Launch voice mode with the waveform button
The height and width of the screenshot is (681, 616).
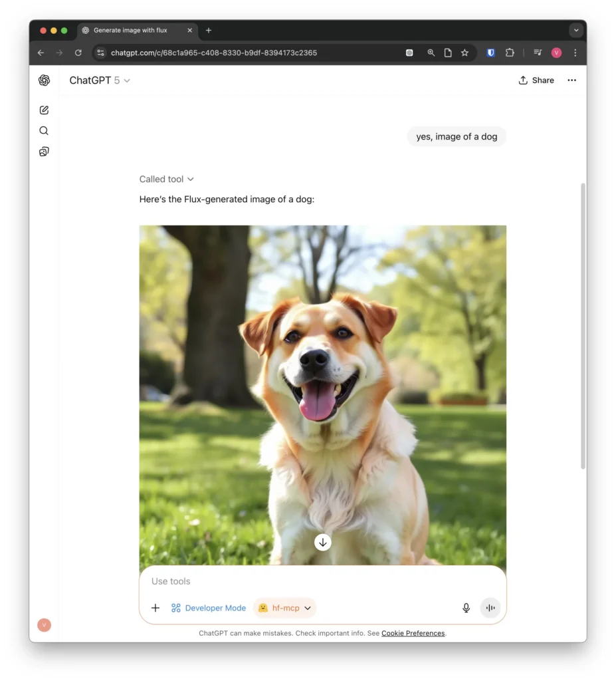coord(490,608)
